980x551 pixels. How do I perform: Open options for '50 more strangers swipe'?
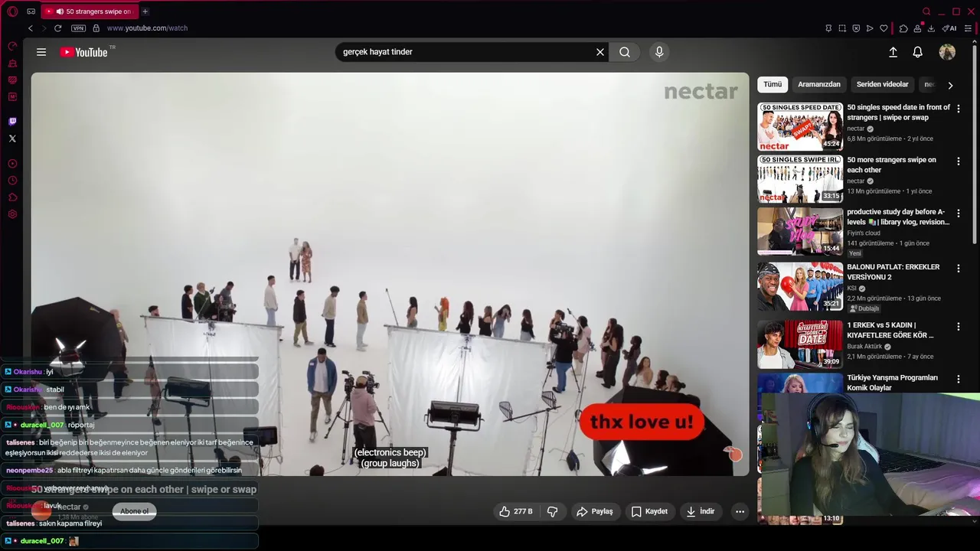[x=958, y=161]
